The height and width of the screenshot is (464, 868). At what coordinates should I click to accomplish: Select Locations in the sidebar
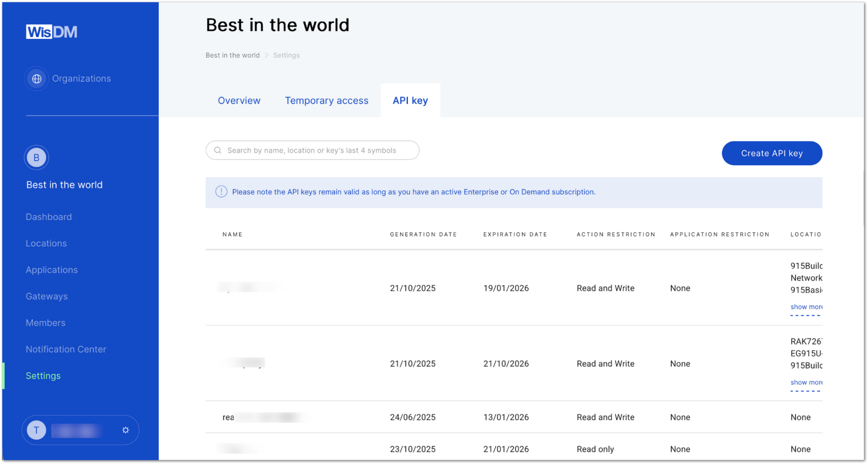click(x=46, y=243)
